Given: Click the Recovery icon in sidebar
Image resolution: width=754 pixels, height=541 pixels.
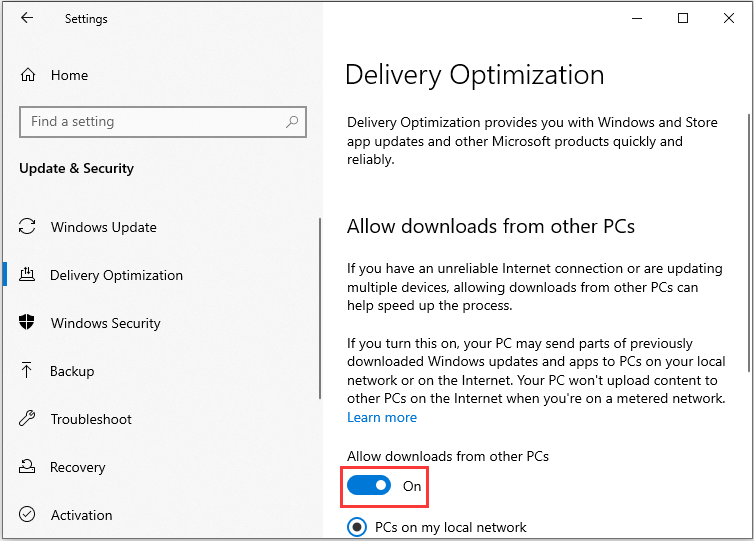Looking at the screenshot, I should pos(28,467).
